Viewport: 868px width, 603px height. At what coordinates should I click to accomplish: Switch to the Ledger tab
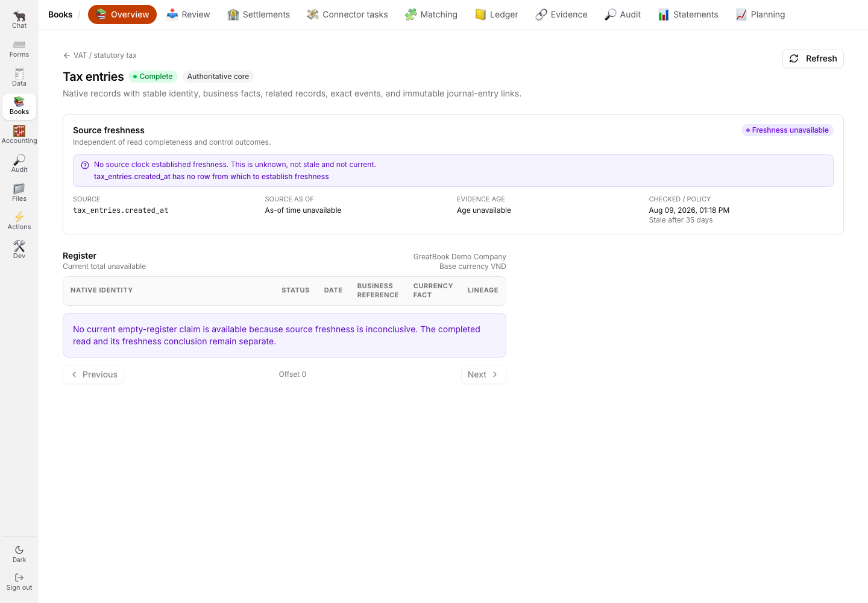(496, 14)
